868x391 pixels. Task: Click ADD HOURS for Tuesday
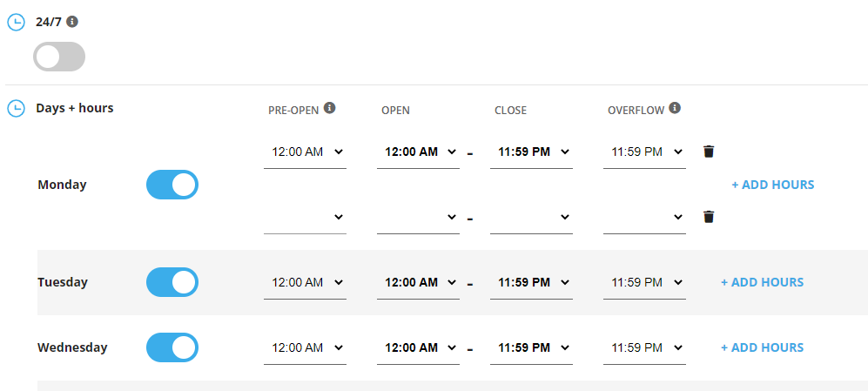(x=762, y=282)
